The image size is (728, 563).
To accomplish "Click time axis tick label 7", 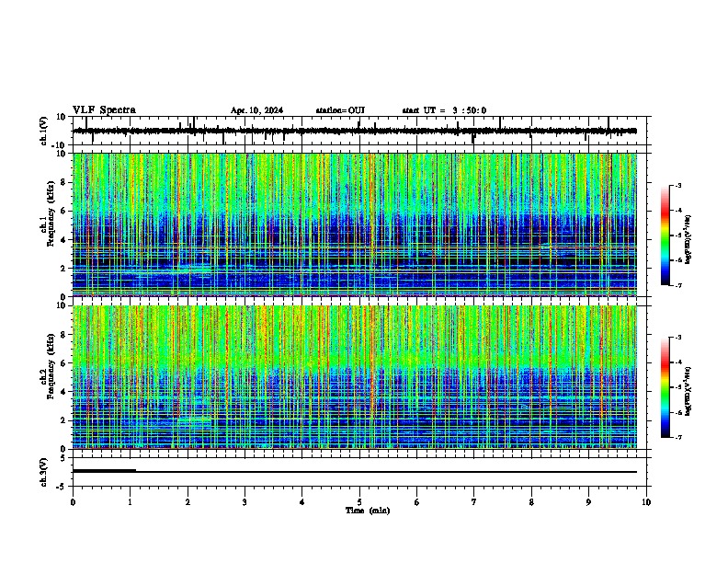I will pyautogui.click(x=474, y=502).
